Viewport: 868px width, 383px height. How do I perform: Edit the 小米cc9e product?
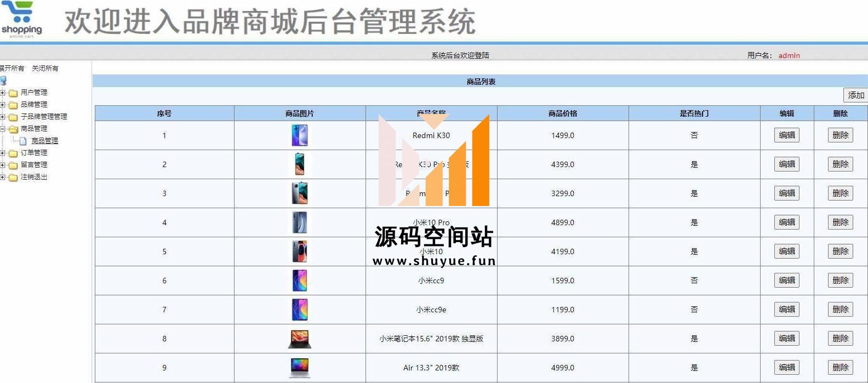[787, 310]
